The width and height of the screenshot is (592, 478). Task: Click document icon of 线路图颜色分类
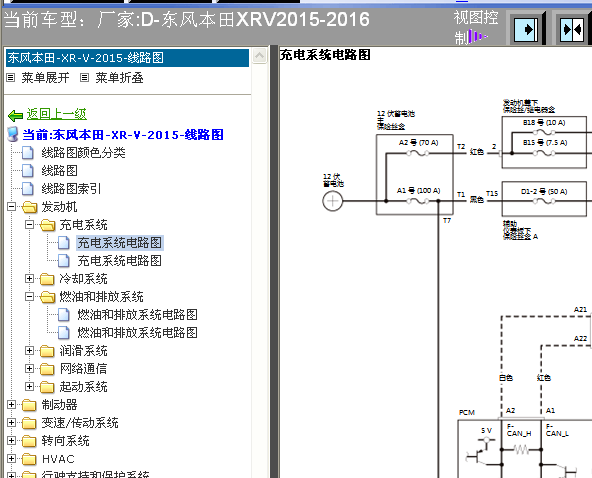coord(28,153)
